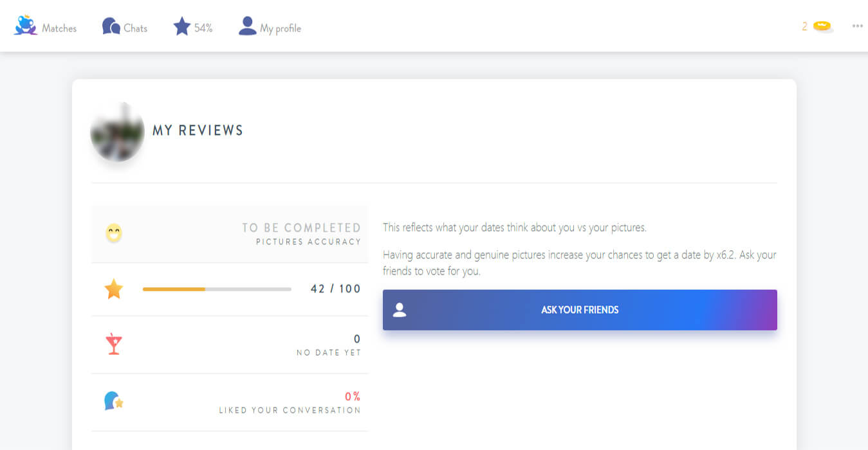The image size is (868, 450).
Task: Click the coin balance number 2
Action: tap(804, 26)
